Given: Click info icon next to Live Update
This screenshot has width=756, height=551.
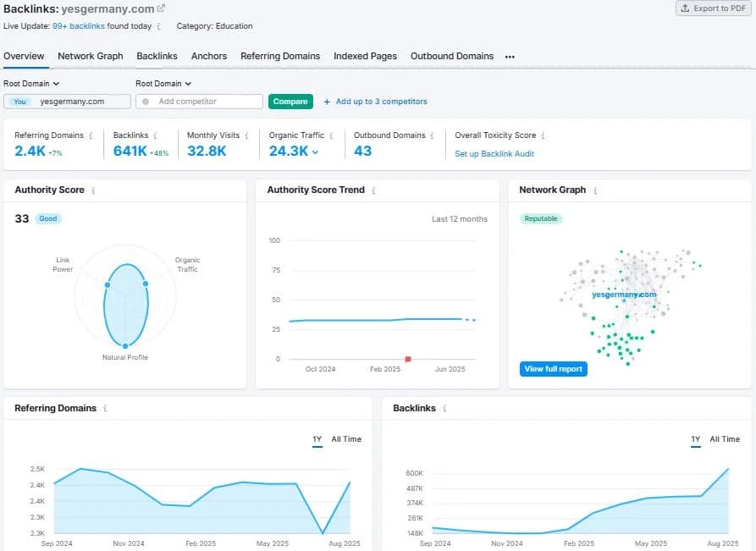Looking at the screenshot, I should (158, 26).
